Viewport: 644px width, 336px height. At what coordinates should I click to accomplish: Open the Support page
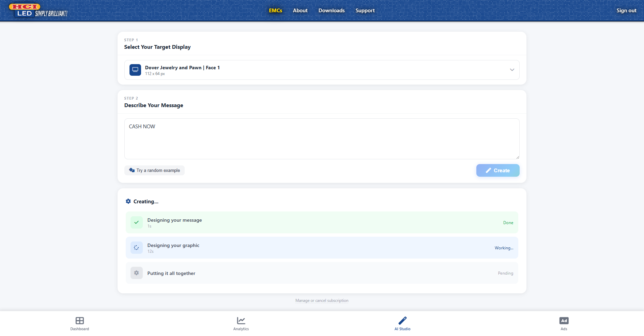point(365,11)
